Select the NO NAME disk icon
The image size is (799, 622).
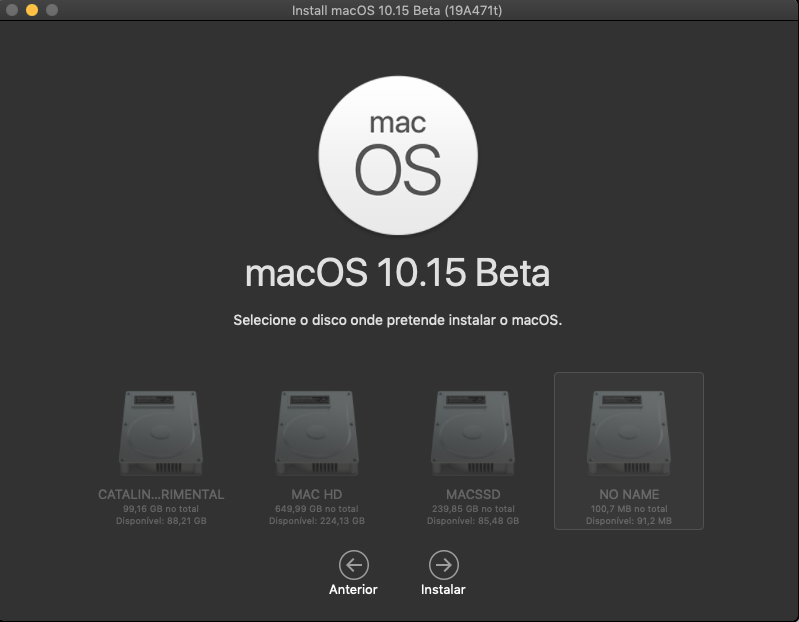tap(629, 434)
